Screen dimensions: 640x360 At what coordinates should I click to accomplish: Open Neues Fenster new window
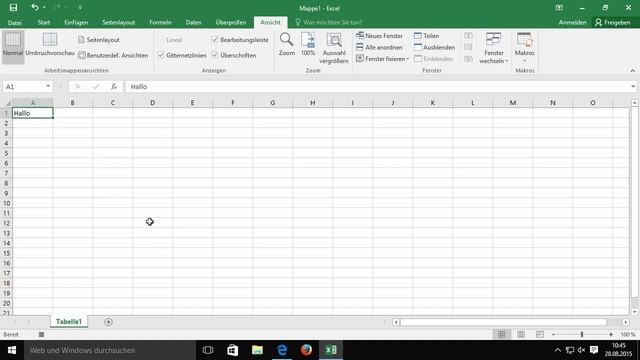(379, 36)
